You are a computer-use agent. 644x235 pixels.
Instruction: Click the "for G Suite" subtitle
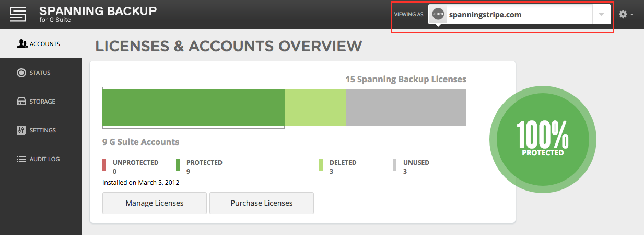(55, 20)
